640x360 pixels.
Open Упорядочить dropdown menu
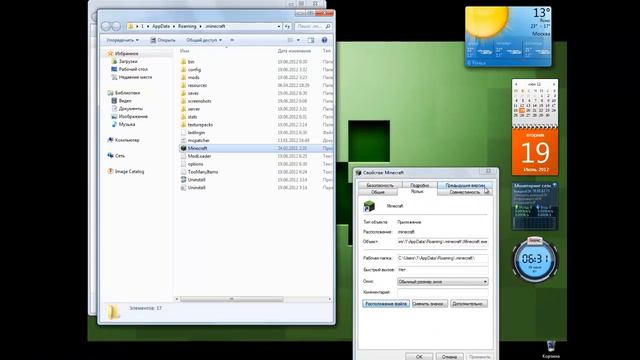(122, 40)
